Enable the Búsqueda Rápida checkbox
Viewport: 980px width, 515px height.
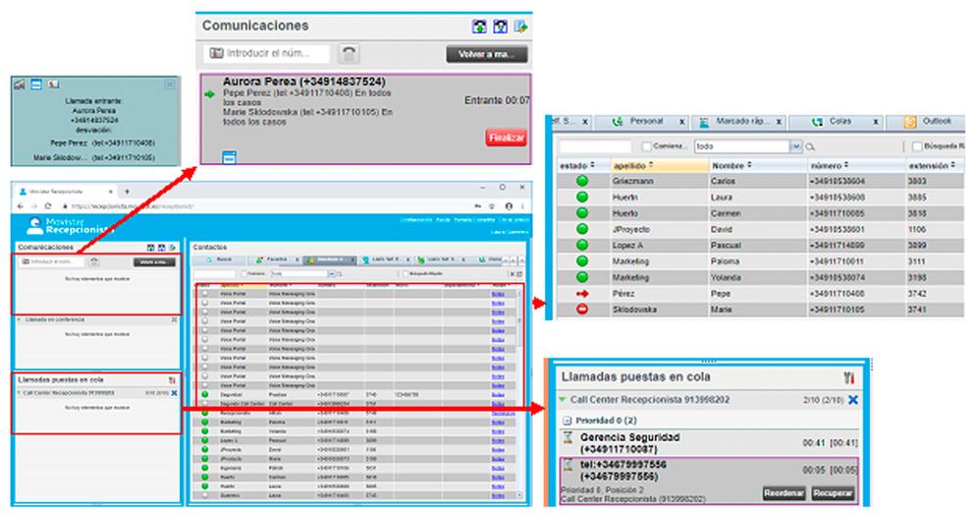click(917, 146)
